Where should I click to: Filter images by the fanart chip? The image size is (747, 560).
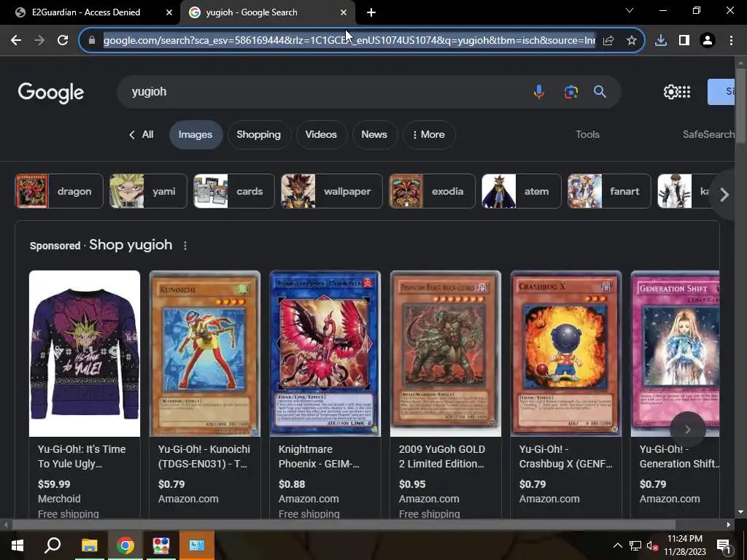click(x=609, y=192)
